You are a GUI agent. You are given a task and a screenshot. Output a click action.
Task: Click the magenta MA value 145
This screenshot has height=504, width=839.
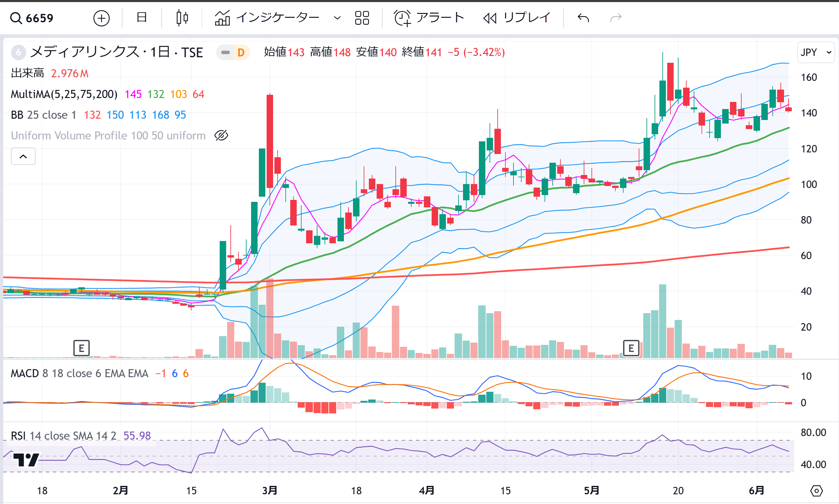click(133, 94)
